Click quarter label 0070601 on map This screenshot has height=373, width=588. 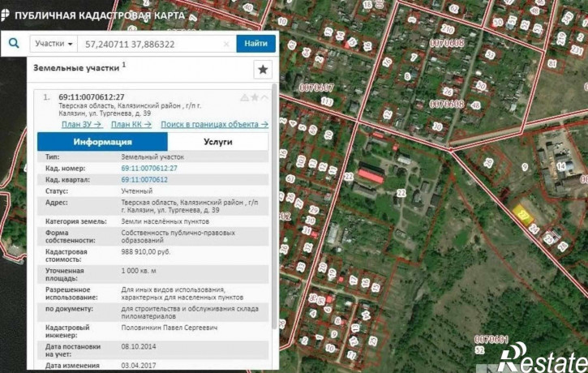tap(491, 340)
